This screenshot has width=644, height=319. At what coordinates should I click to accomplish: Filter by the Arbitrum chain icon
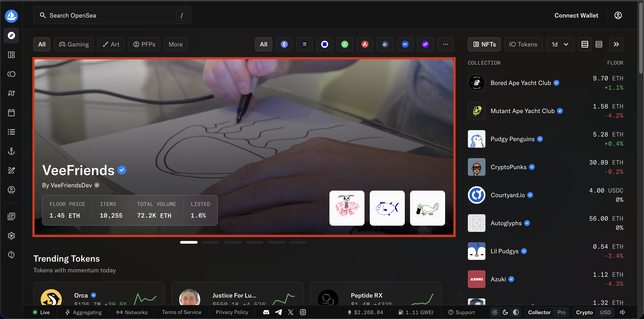click(x=385, y=44)
